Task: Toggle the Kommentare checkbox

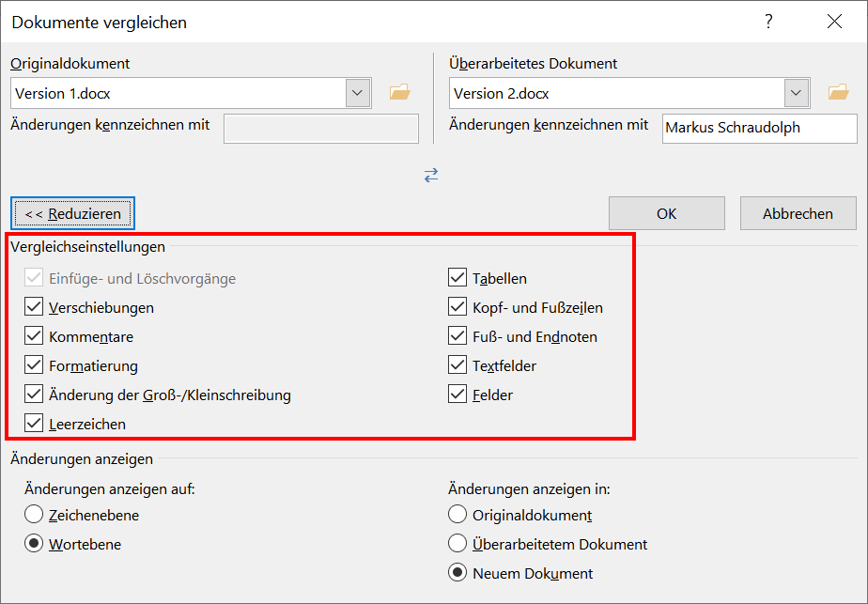Action: pyautogui.click(x=34, y=335)
